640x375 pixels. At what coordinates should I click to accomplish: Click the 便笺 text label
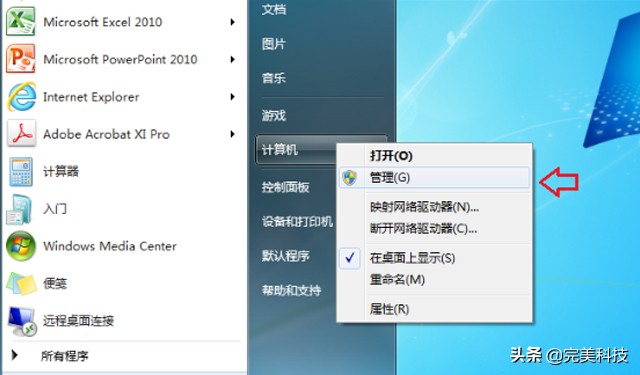pos(55,283)
